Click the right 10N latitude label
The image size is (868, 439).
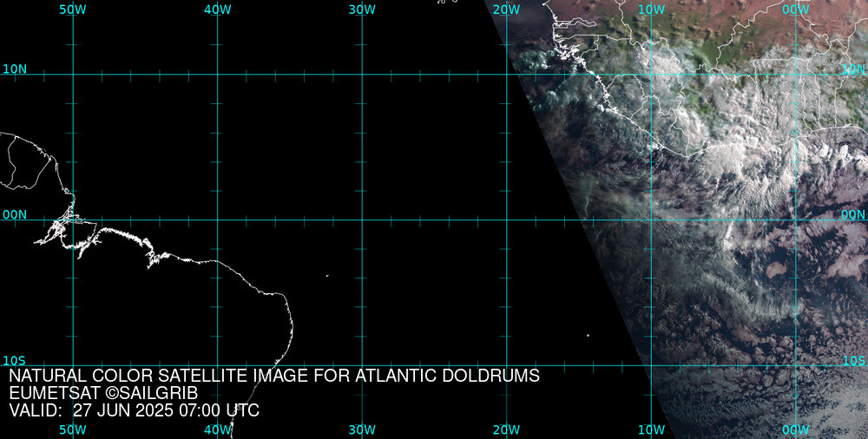853,69
